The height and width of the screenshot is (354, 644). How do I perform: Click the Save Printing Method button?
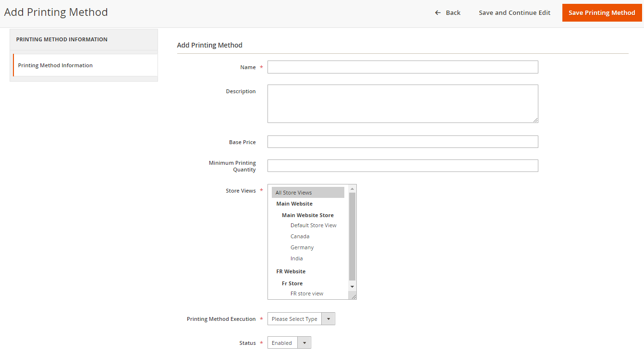[x=602, y=13]
